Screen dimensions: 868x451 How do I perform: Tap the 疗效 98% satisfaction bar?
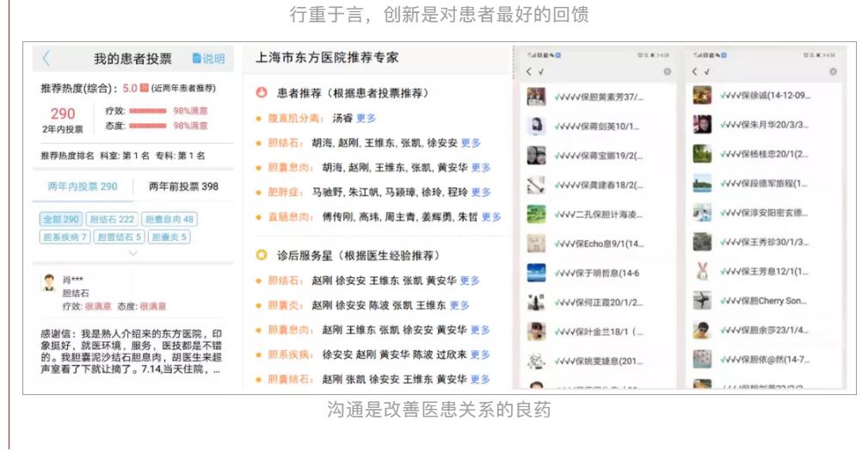148,111
